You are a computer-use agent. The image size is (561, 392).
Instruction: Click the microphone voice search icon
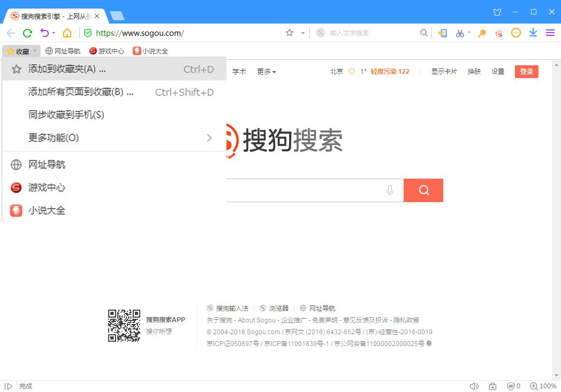pos(390,190)
